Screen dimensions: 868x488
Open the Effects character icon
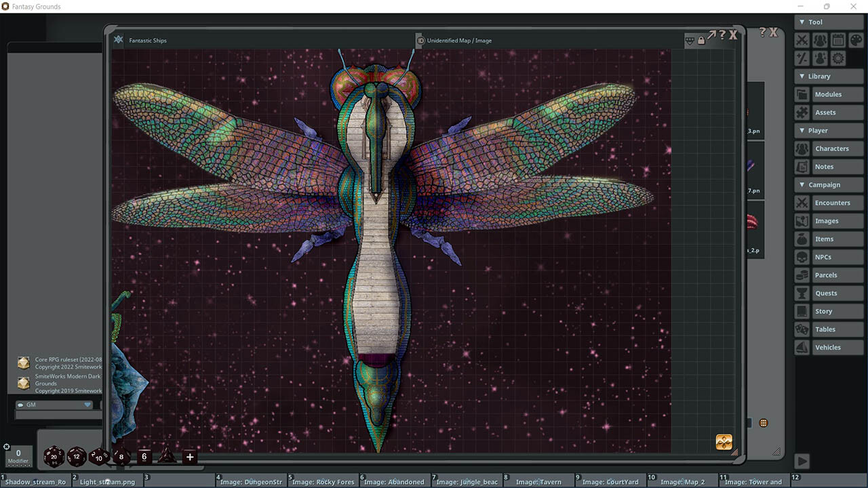pyautogui.click(x=819, y=58)
